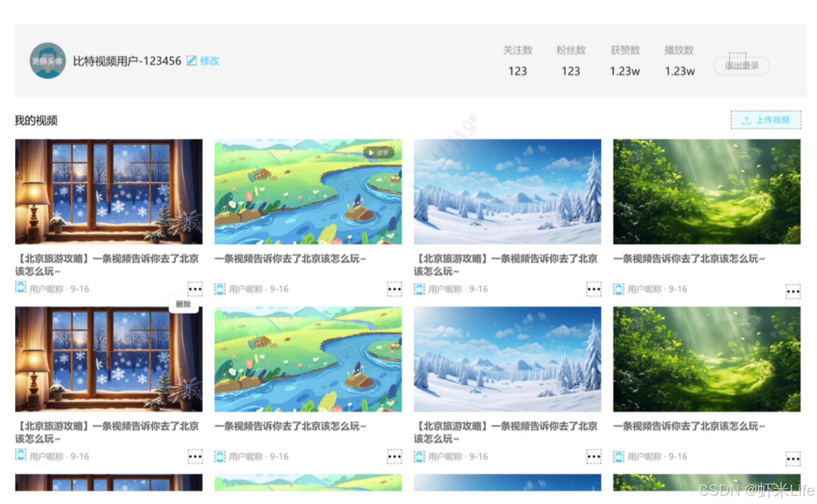Image resolution: width=817 pixels, height=504 pixels.
Task: Click 用户昵称 · 9-16 under second-row forest video
Action: [657, 457]
